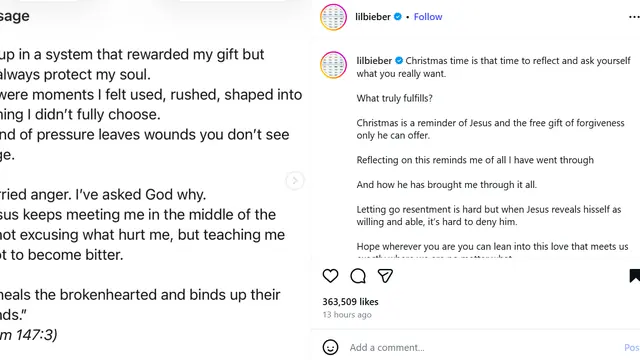The image size is (640, 360).
Task: Focus the Add a comment field
Action: click(484, 347)
